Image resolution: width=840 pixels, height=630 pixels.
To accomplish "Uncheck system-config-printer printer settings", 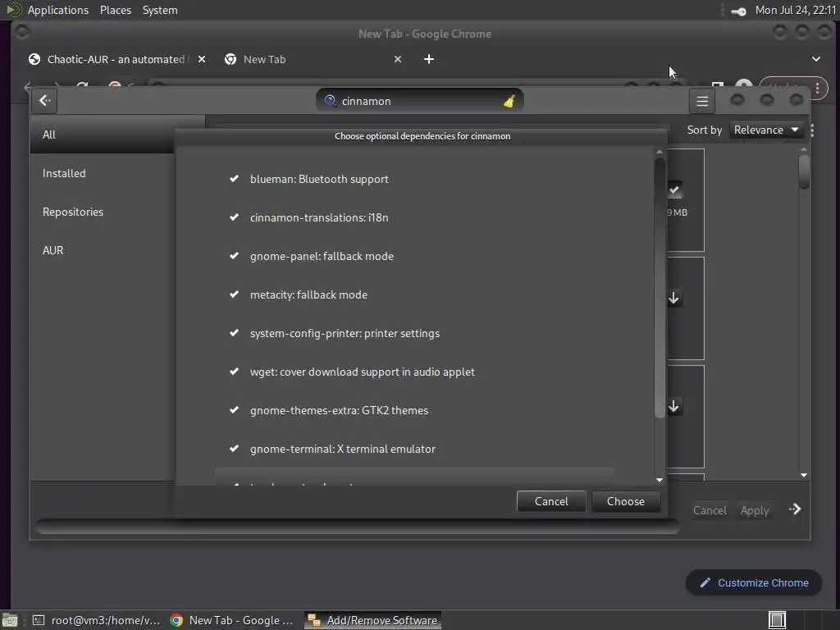I will click(234, 333).
